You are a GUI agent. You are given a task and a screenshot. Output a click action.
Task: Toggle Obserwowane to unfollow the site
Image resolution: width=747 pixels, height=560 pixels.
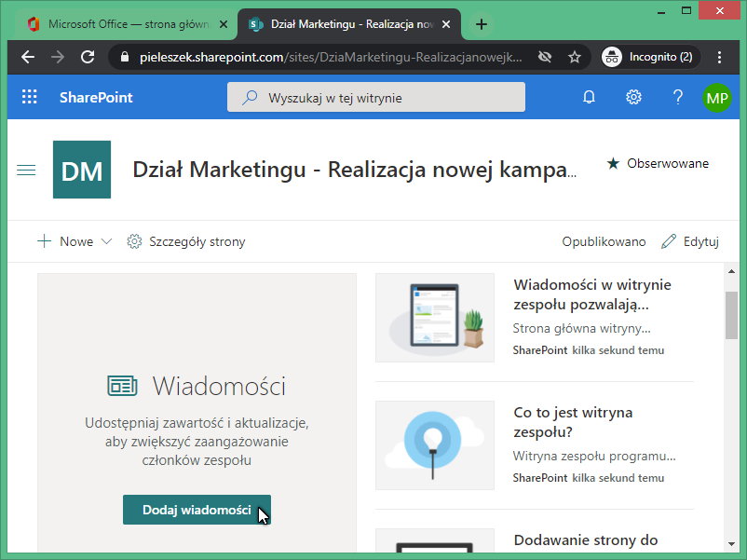(660, 163)
